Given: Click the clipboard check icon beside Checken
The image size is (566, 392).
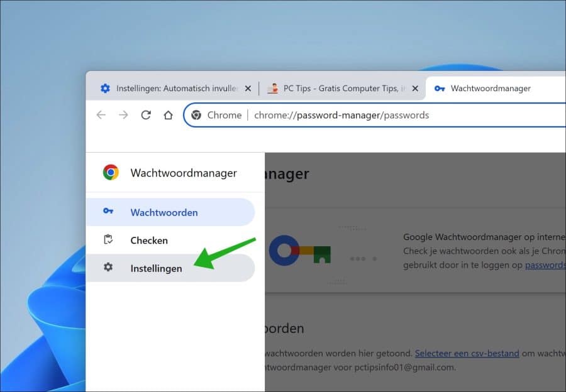Looking at the screenshot, I should coord(108,239).
